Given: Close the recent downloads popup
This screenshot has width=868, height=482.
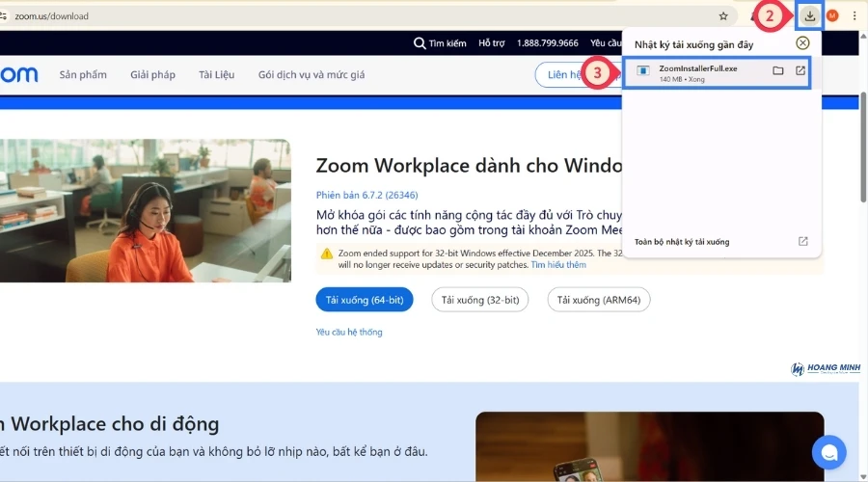Looking at the screenshot, I should (802, 43).
